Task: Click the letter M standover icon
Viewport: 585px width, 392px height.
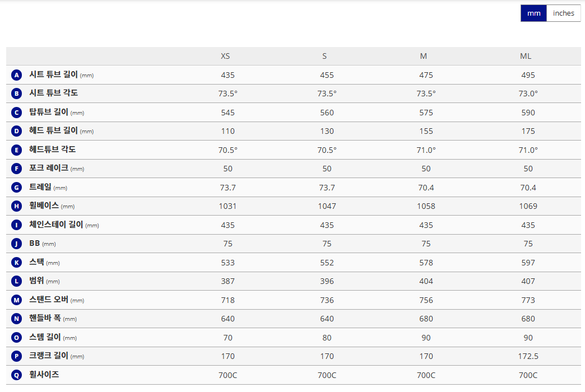Action: pos(16,300)
